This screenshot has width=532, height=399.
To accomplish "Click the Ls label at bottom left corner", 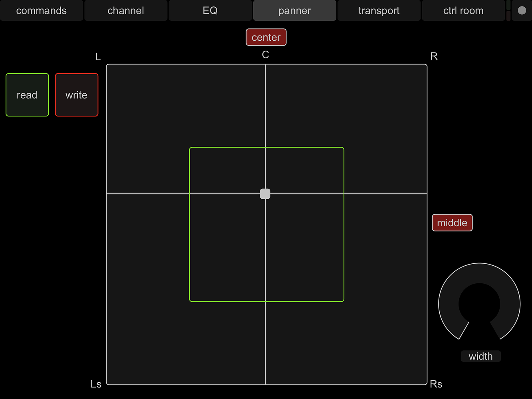I will 95,384.
